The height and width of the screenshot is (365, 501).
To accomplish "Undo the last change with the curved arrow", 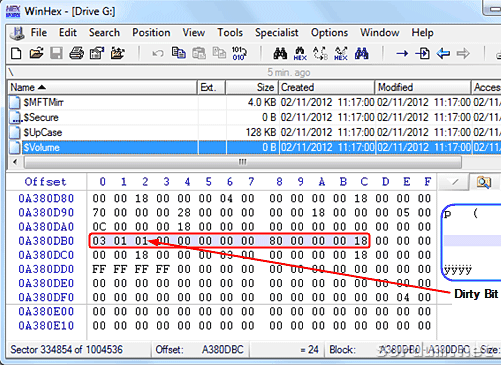I will [158, 53].
